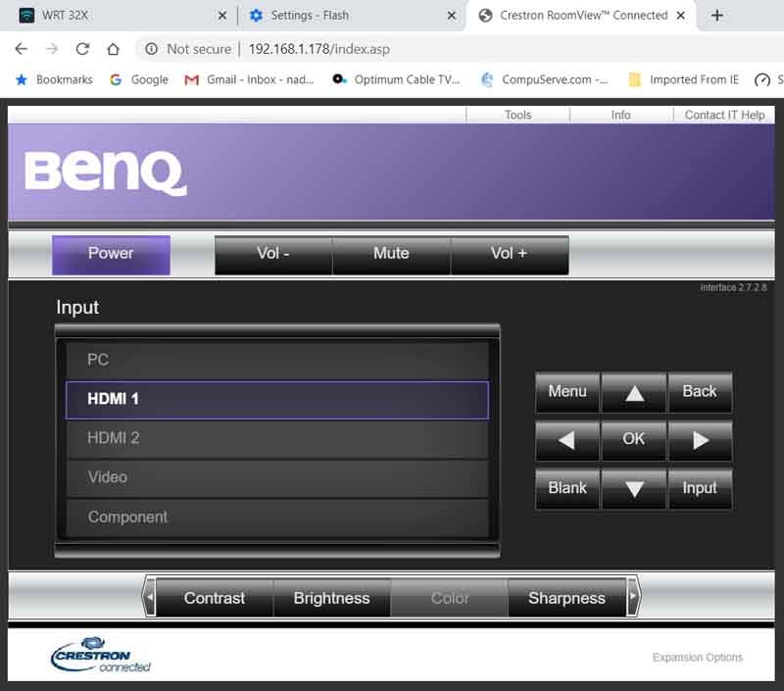The height and width of the screenshot is (691, 784).
Task: Raise volume with Vol + button
Action: tap(509, 255)
